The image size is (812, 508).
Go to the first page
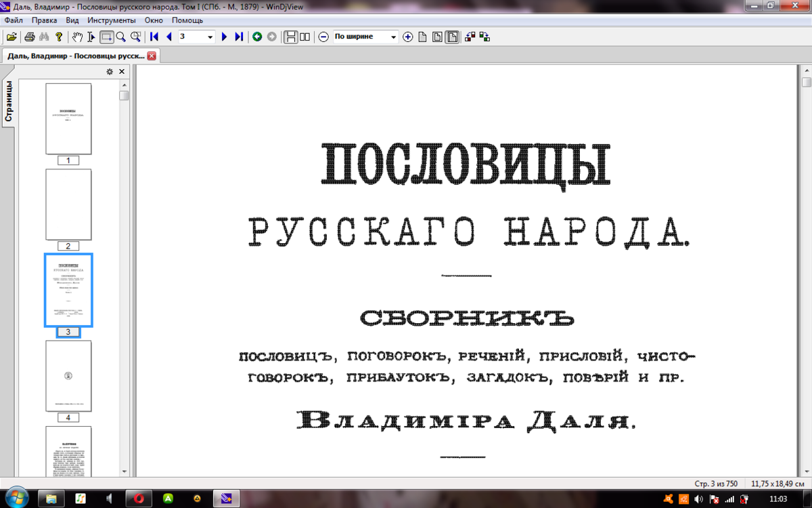tap(154, 37)
